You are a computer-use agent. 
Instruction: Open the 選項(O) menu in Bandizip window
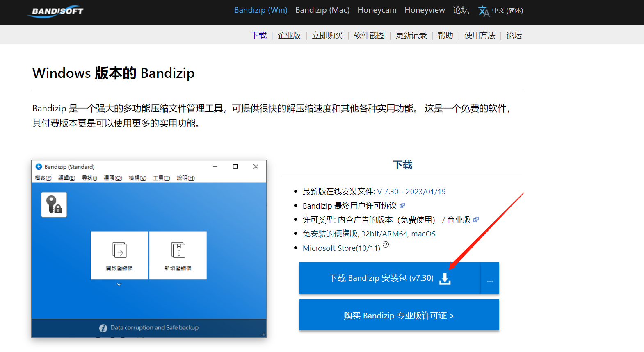pyautogui.click(x=113, y=178)
